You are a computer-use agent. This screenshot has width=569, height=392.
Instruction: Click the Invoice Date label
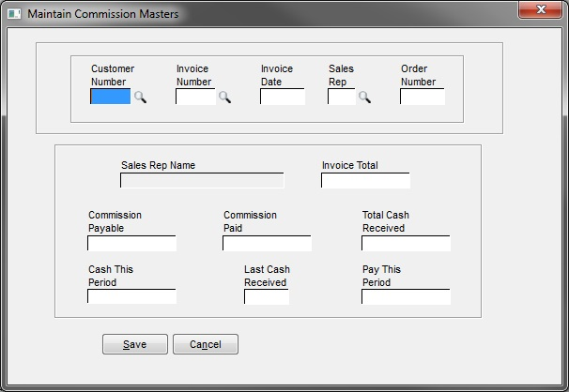click(276, 75)
